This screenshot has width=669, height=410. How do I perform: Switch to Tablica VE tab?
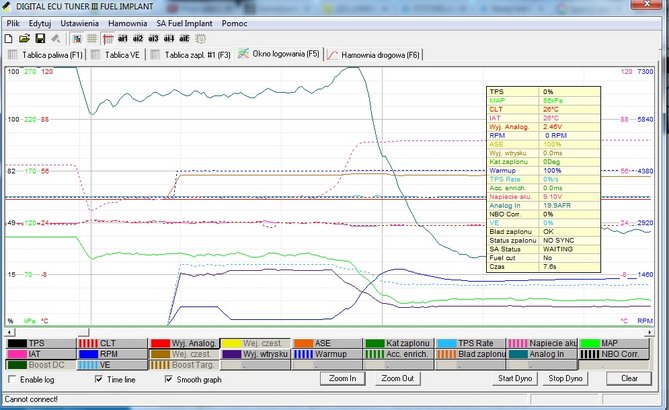[x=116, y=55]
